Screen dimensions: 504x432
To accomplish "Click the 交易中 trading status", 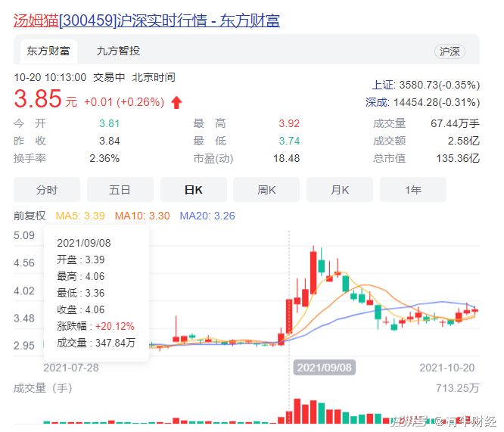I will (109, 77).
